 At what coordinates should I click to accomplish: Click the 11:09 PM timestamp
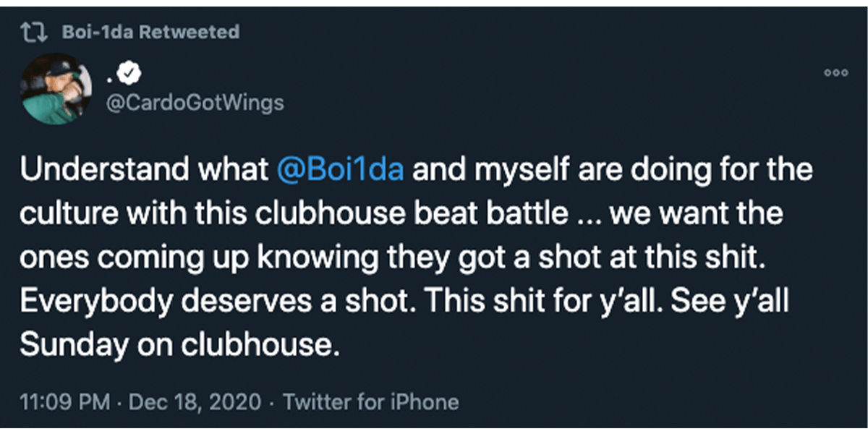64,401
